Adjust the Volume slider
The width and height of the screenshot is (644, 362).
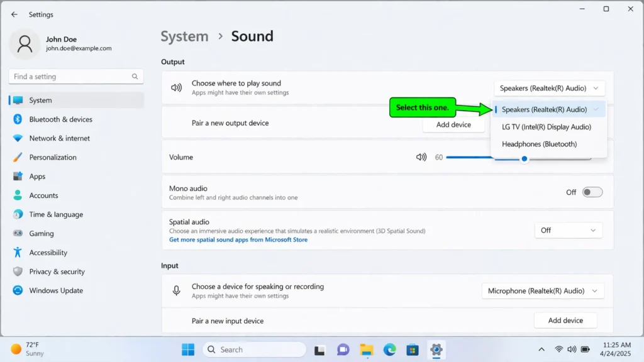[524, 159]
